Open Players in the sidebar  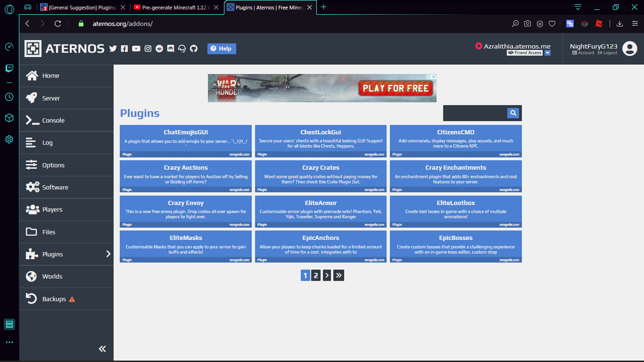click(66, 210)
